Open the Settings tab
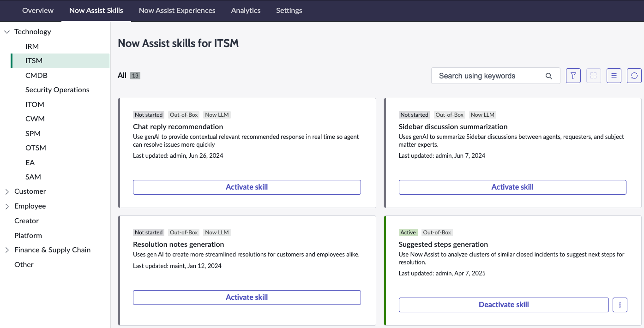Screen dimensions: 644x328 pos(289,11)
